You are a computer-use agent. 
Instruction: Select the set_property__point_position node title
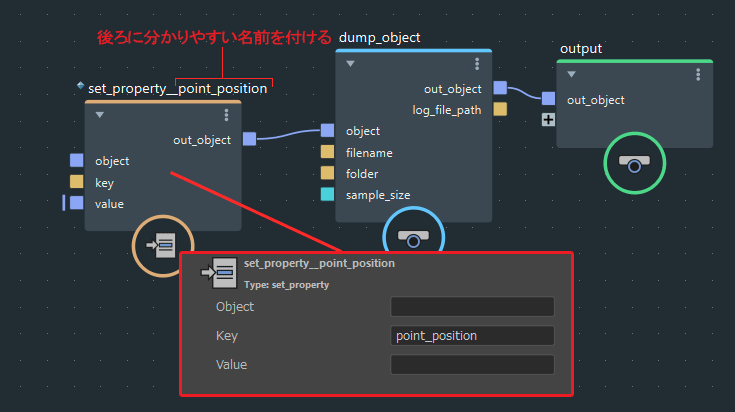pos(177,88)
